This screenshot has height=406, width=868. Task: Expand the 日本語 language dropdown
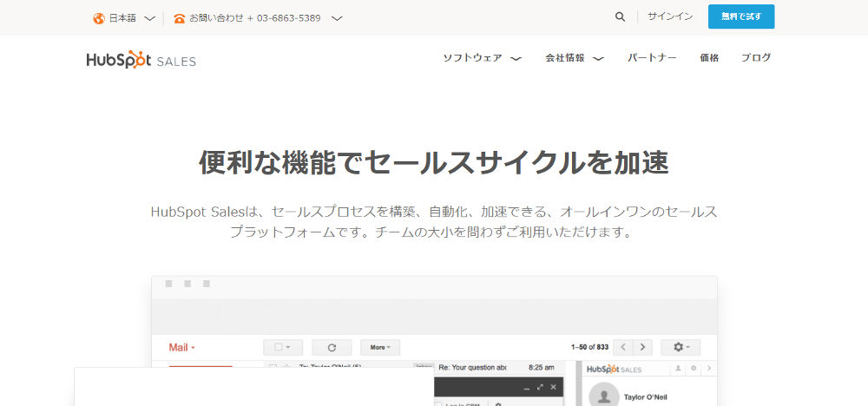149,18
